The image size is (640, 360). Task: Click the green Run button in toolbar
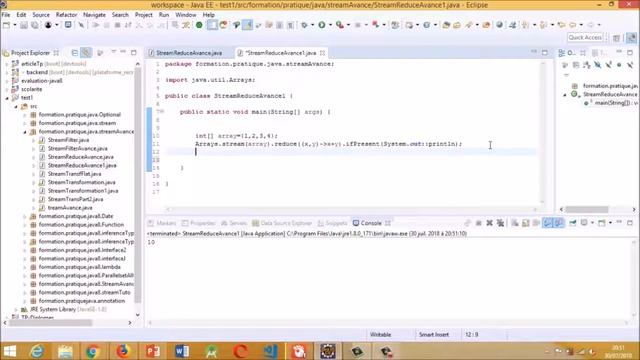tap(322, 25)
